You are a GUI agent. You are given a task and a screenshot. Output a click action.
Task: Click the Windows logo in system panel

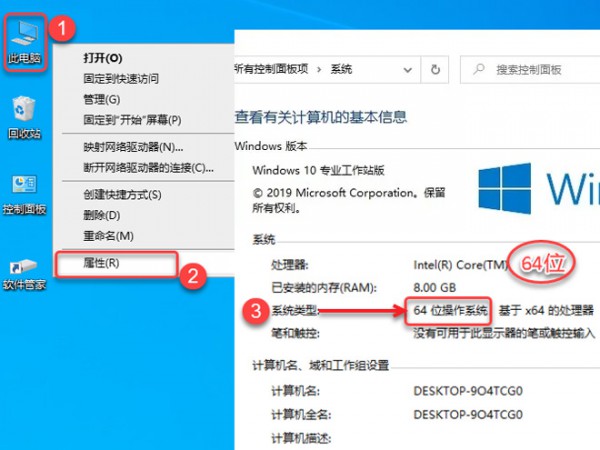(505, 188)
